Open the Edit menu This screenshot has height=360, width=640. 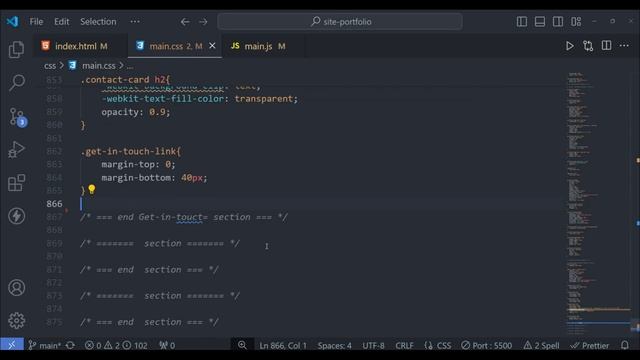click(x=62, y=22)
